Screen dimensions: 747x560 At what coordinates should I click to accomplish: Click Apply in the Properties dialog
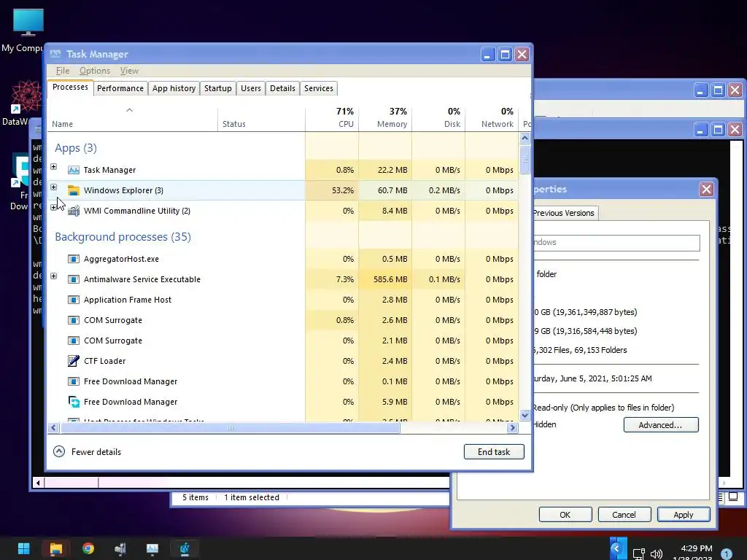(x=684, y=515)
